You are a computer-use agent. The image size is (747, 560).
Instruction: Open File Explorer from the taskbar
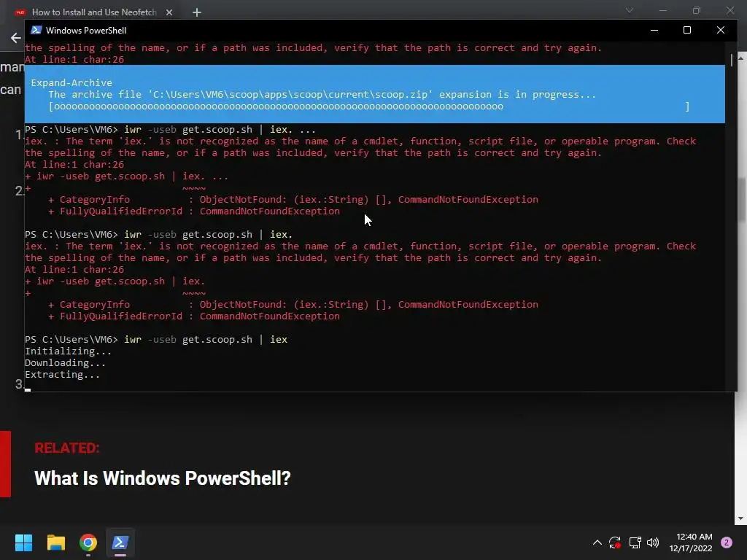click(x=55, y=542)
